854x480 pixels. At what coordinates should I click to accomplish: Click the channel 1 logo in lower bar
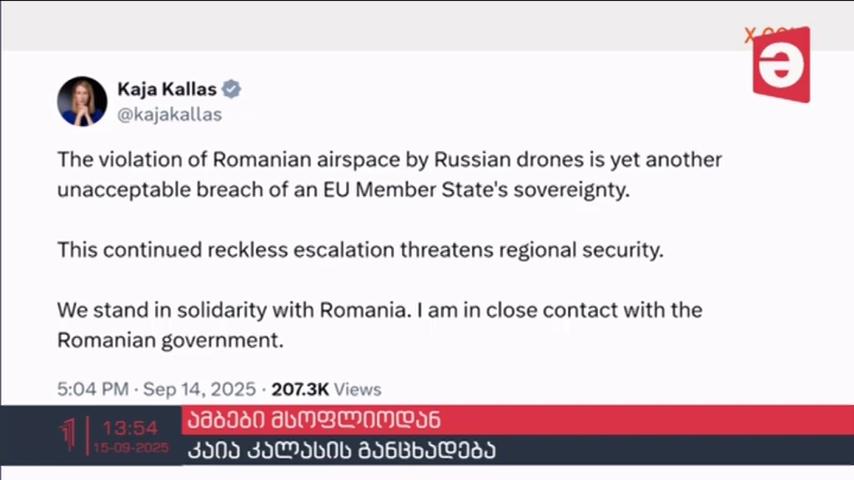click(68, 434)
